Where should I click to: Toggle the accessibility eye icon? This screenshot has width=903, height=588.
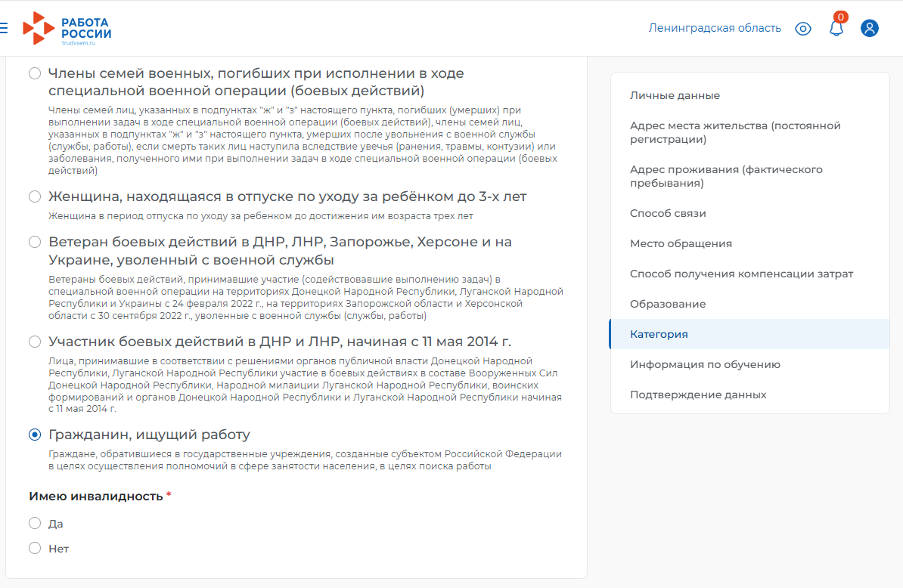803,28
